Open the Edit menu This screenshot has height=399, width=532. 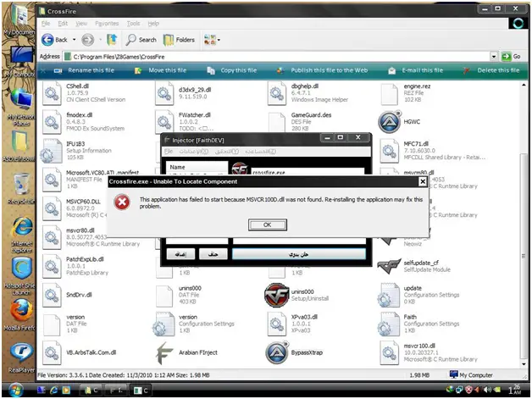tap(63, 24)
